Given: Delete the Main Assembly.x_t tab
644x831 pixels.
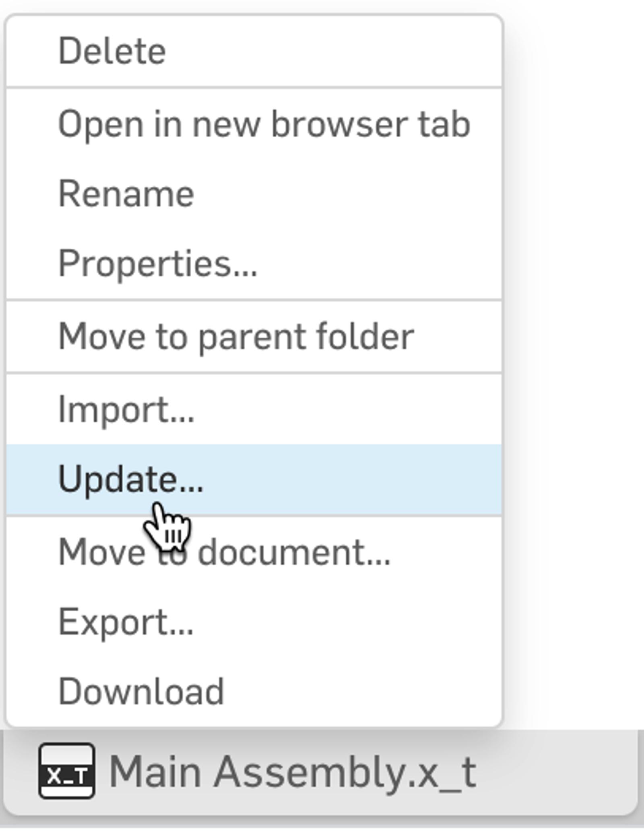Looking at the screenshot, I should click(112, 51).
